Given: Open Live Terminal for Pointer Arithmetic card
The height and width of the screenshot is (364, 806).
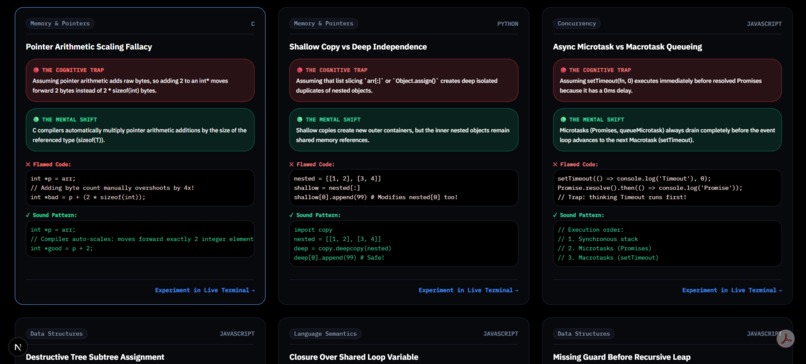Looking at the screenshot, I should click(x=205, y=290).
